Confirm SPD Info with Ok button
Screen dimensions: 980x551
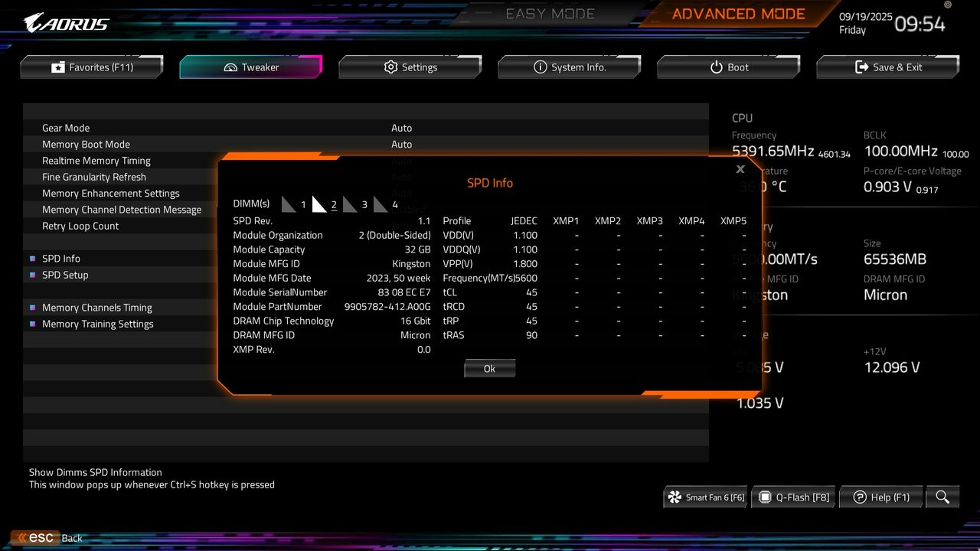pos(489,368)
